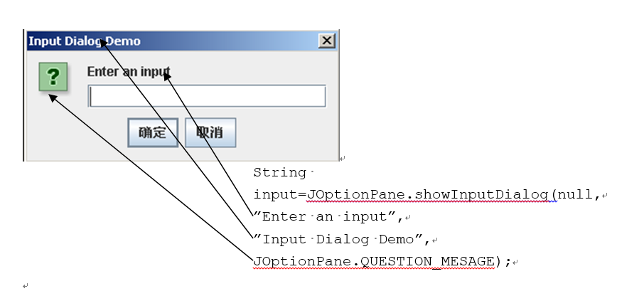The width and height of the screenshot is (644, 296).
Task: Click the showInputDialog method name in the code
Action: tap(485, 194)
